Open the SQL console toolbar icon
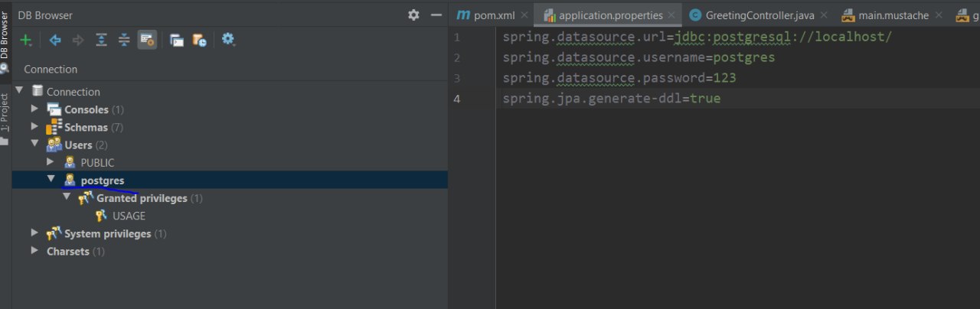Screen dimensions: 980x309 pos(177,40)
